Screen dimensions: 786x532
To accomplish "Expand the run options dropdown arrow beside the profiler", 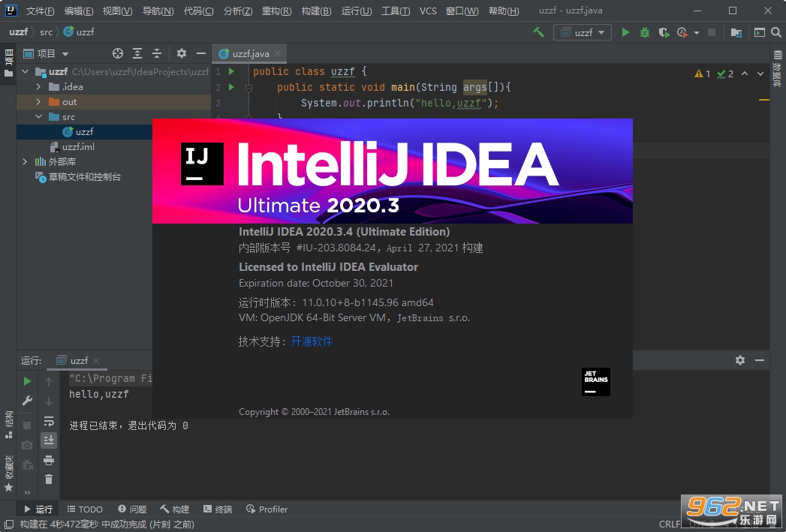I will click(x=697, y=33).
